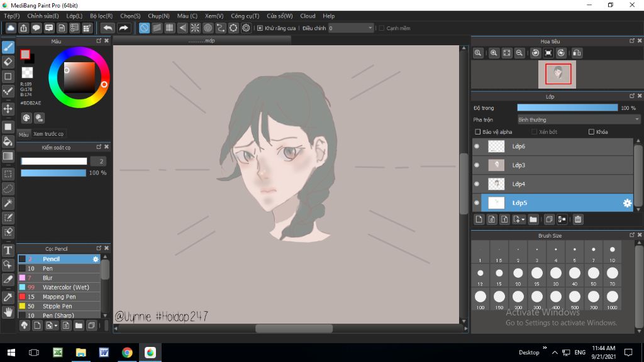Flip the canvas view in the navigator

pyautogui.click(x=577, y=53)
